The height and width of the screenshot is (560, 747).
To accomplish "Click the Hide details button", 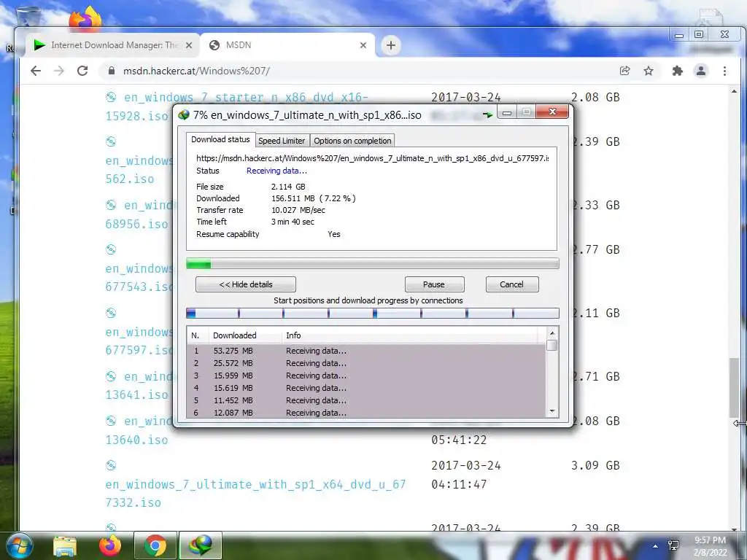I will (x=246, y=284).
